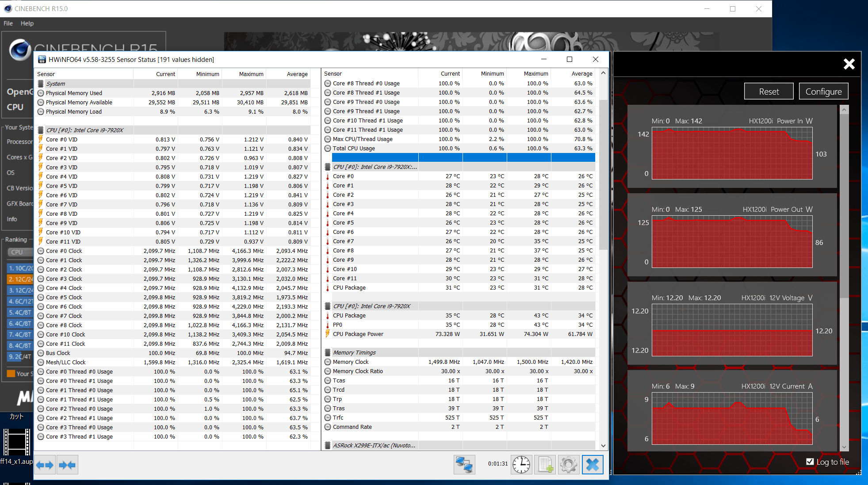Click the blue X close sensors icon

tap(593, 465)
